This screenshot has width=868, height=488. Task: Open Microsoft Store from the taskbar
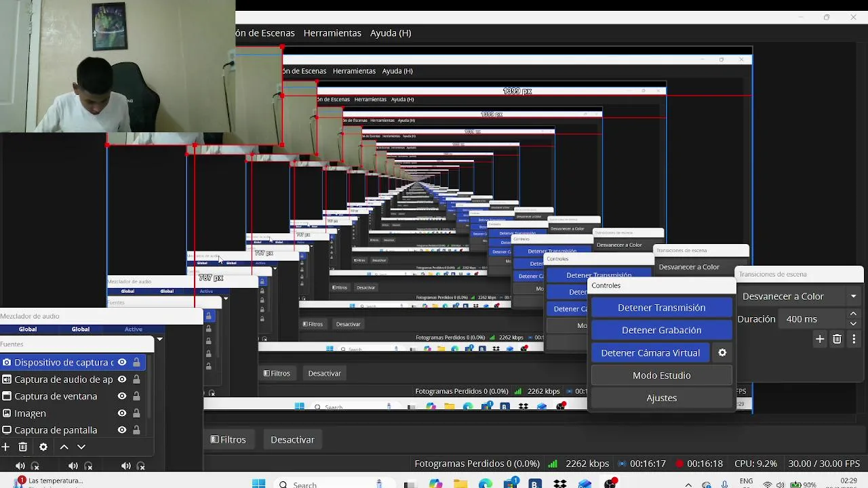[x=510, y=484]
